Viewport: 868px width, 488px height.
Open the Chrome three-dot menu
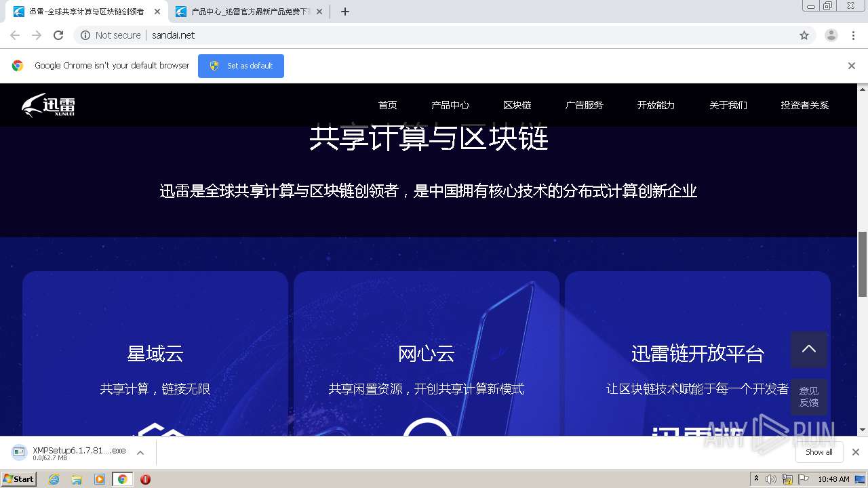click(x=854, y=35)
